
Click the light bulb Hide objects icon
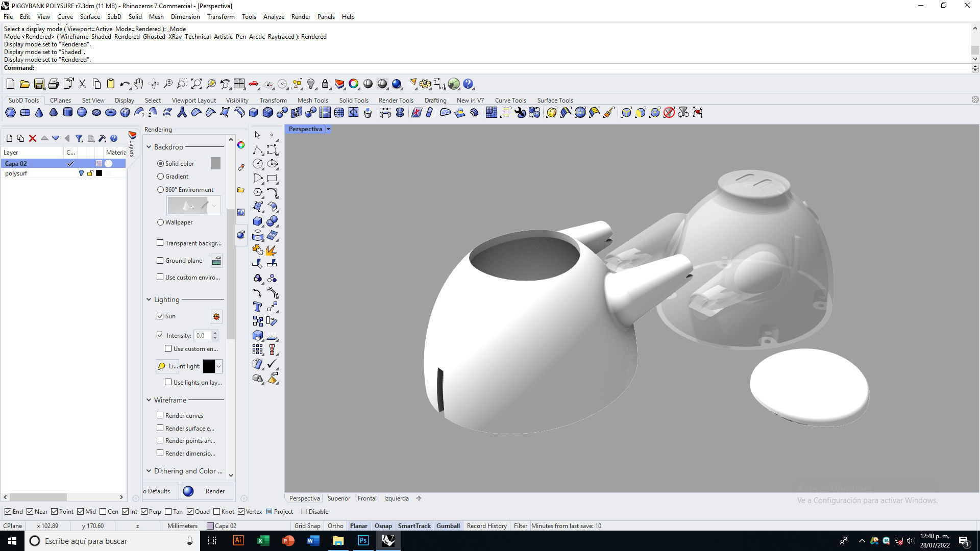(x=311, y=84)
